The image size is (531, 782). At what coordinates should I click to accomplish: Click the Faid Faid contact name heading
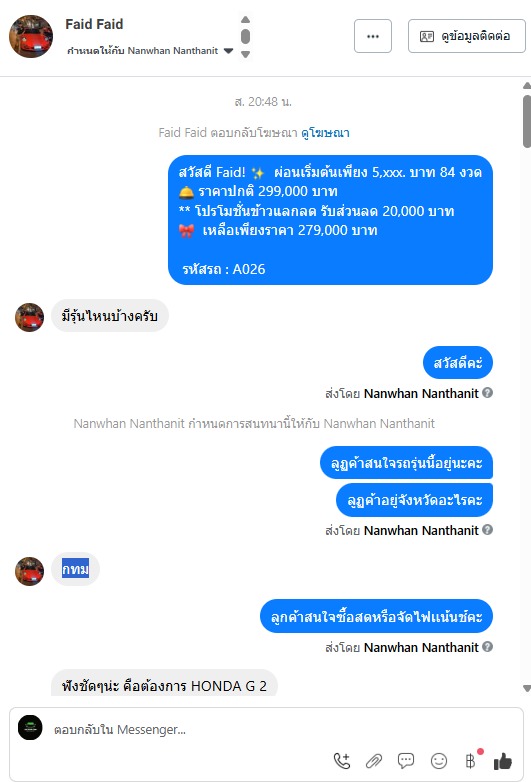point(94,24)
